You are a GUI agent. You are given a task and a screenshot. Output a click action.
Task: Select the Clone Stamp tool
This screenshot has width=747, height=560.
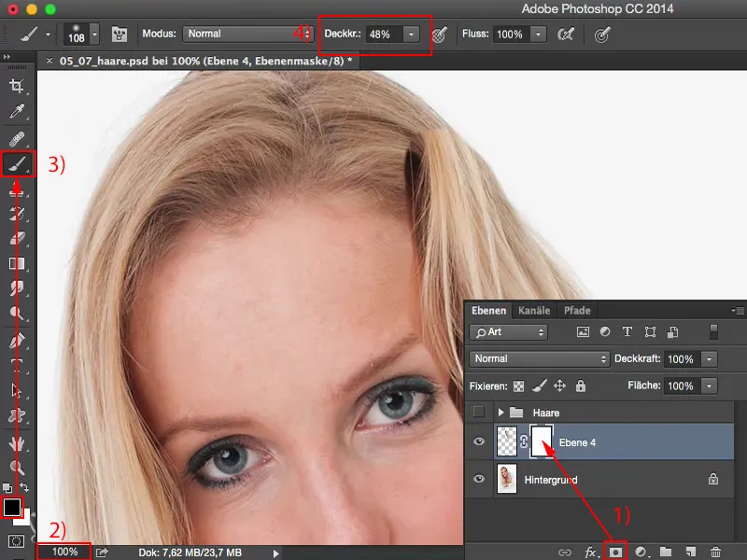[x=17, y=190]
